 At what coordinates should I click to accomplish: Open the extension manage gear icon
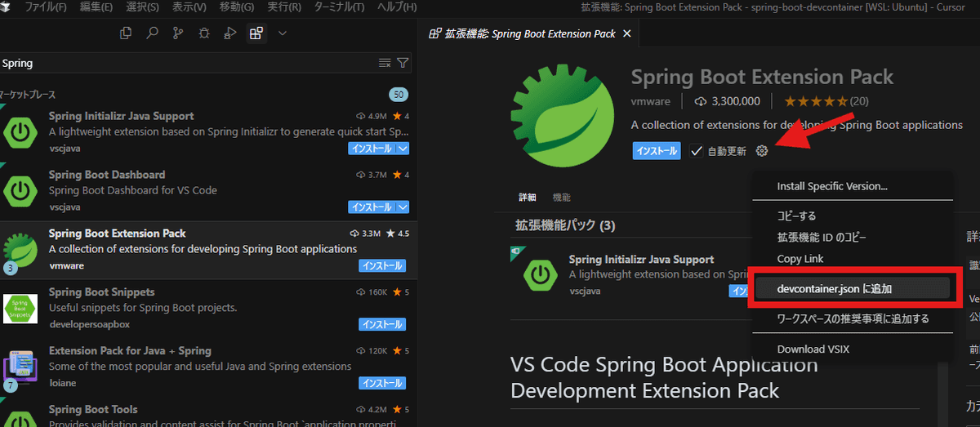coord(761,151)
